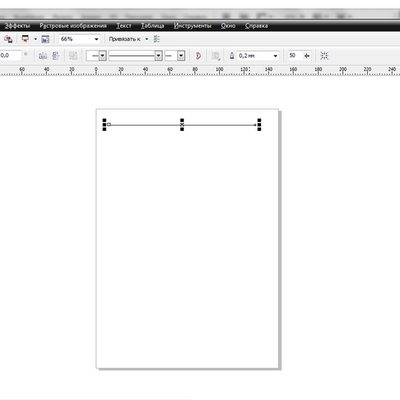Viewport: 400px width, 400px height.
Task: Open the Окно menu
Action: coord(228,26)
